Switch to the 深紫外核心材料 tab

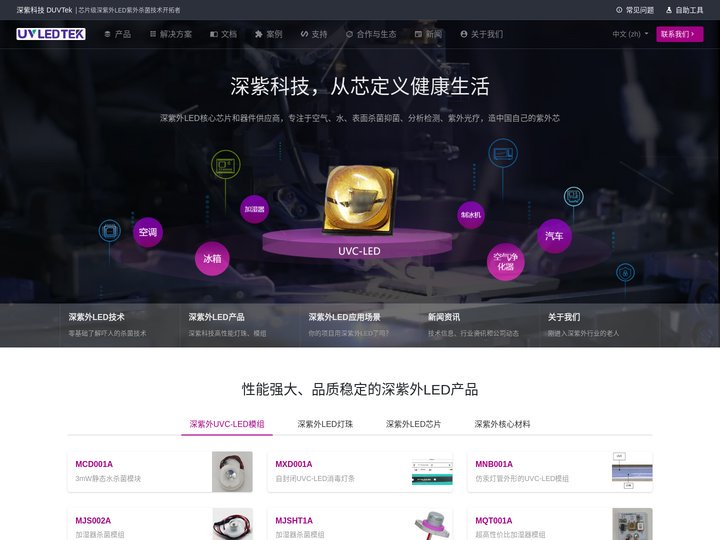(x=502, y=424)
